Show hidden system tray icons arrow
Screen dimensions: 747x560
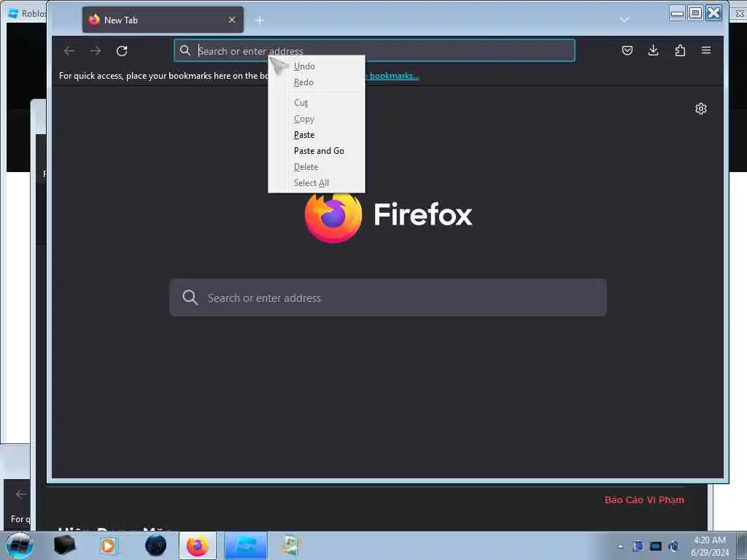620,547
